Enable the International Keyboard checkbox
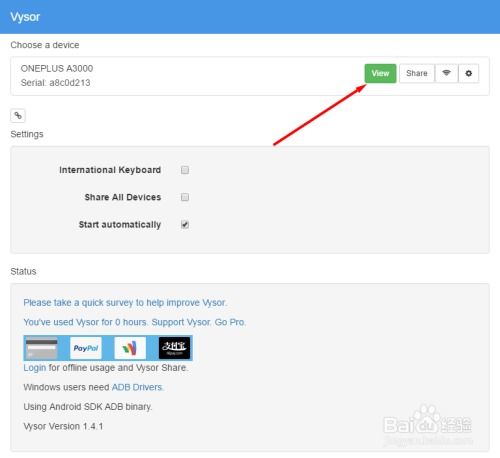500x458 pixels. tap(185, 170)
